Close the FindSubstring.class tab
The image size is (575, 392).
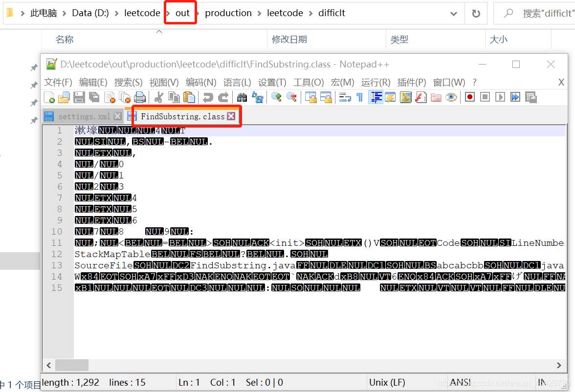tap(231, 116)
